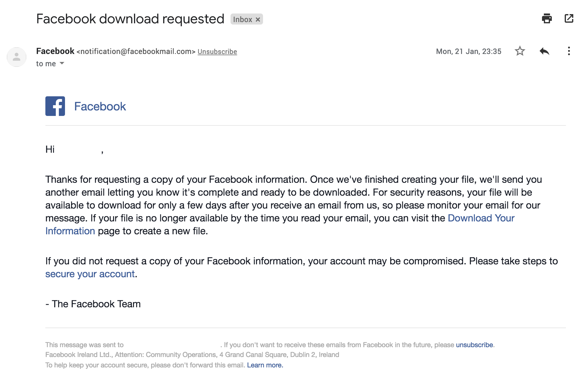This screenshot has width=588, height=376.
Task: Click the Unsubscribe link beside sender address
Action: tap(217, 52)
